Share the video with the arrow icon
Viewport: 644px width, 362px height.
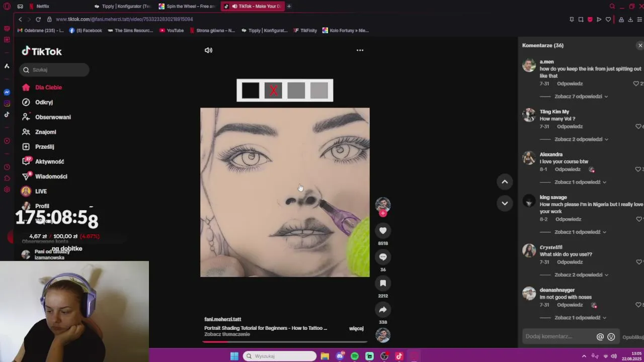point(383,310)
